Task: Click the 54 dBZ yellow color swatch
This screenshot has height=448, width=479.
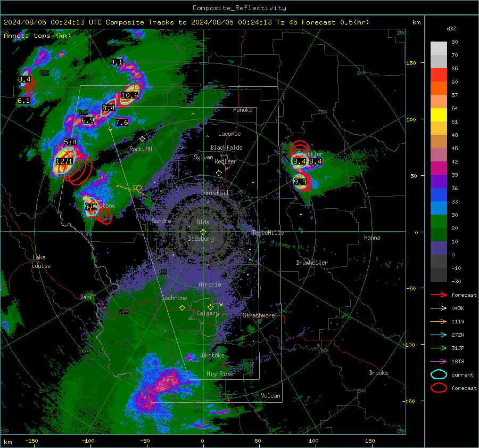Action: tap(439, 115)
